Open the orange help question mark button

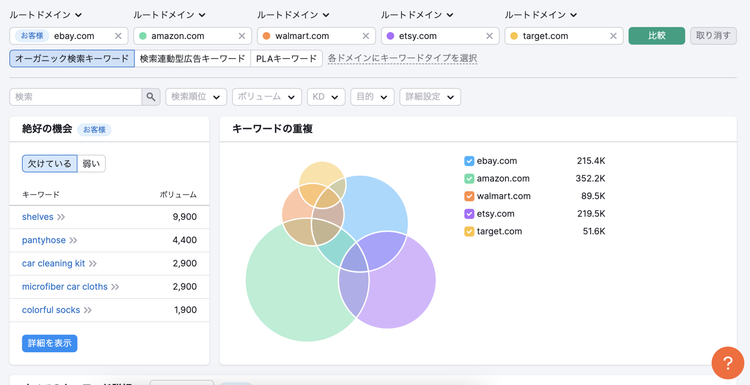(x=728, y=363)
